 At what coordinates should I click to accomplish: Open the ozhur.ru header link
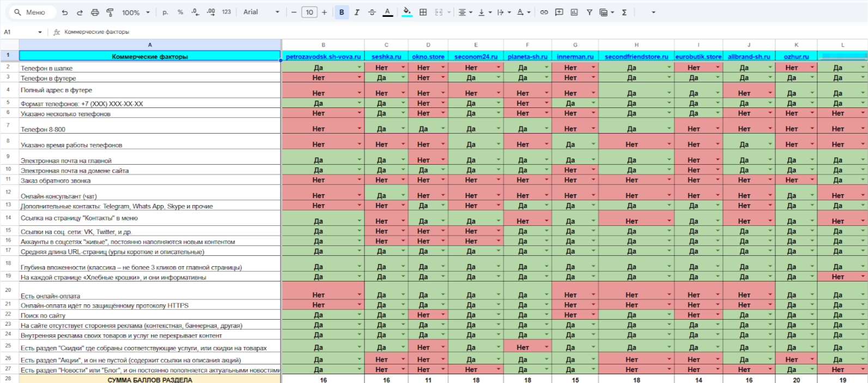coord(796,56)
